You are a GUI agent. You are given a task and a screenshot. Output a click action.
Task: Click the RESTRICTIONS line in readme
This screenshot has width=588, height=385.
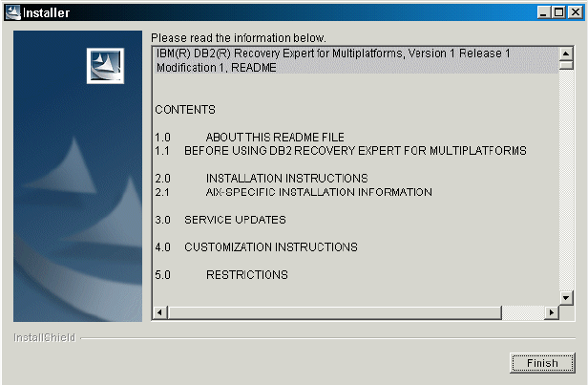(x=247, y=275)
